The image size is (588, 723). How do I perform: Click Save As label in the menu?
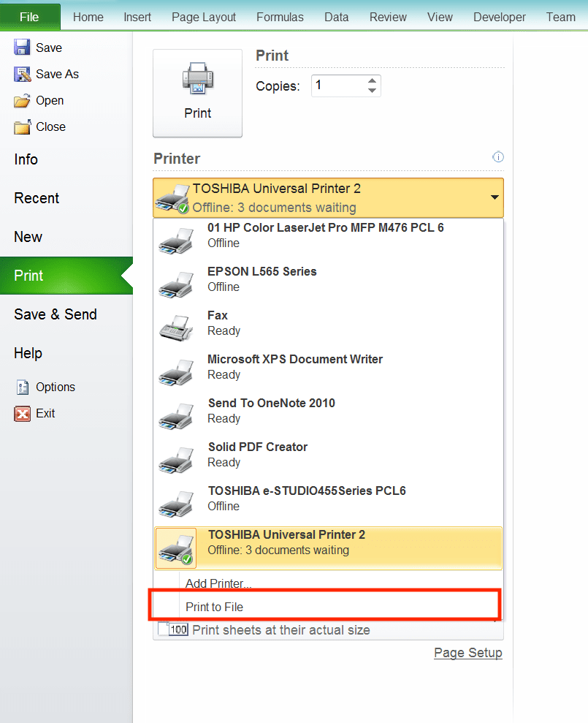click(57, 74)
